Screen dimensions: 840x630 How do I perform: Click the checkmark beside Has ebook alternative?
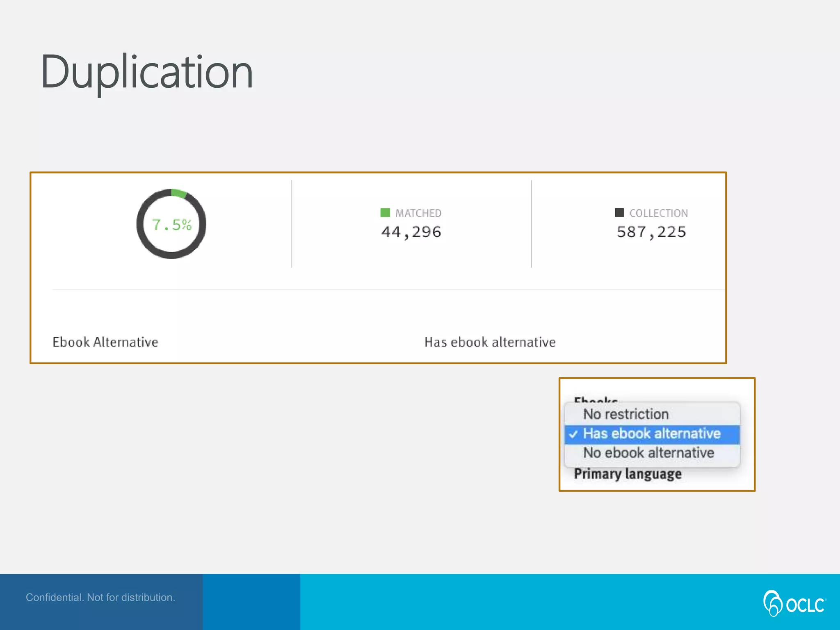pyautogui.click(x=573, y=434)
